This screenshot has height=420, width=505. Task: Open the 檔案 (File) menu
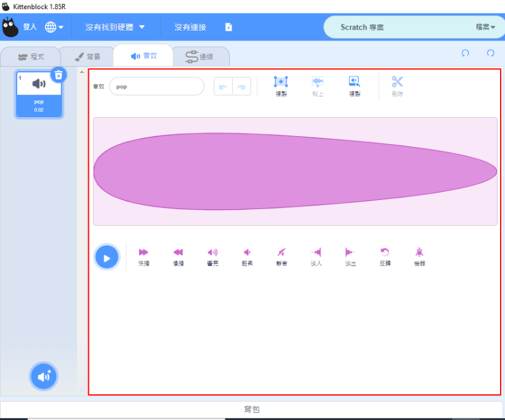485,27
